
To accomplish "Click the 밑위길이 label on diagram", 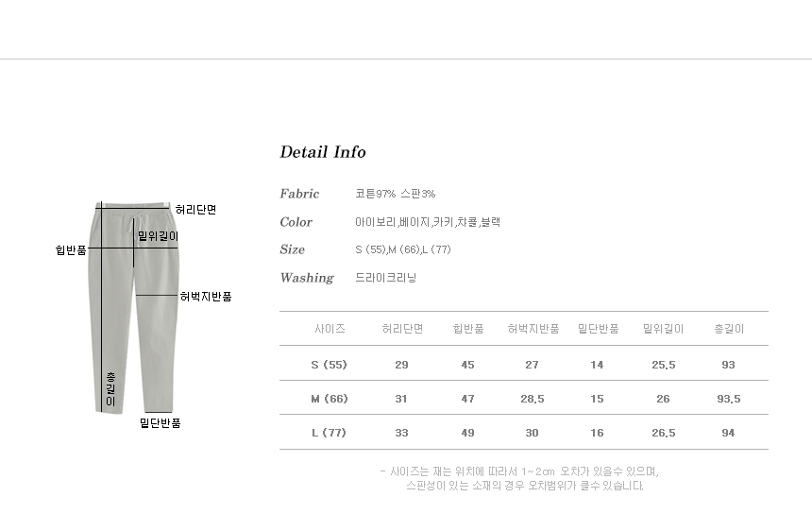I will click(158, 236).
